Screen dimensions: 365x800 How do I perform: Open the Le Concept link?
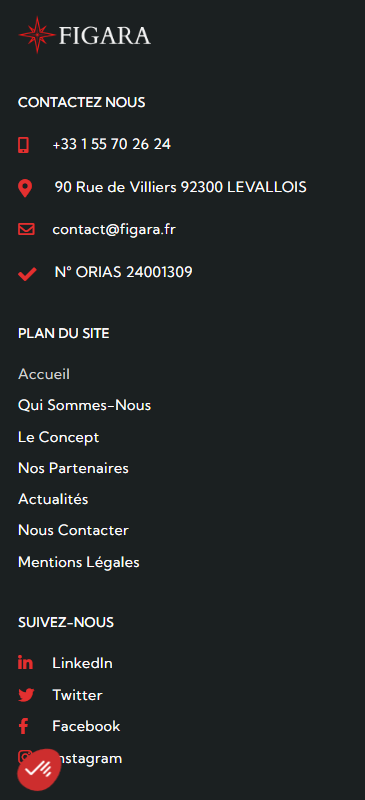click(59, 437)
